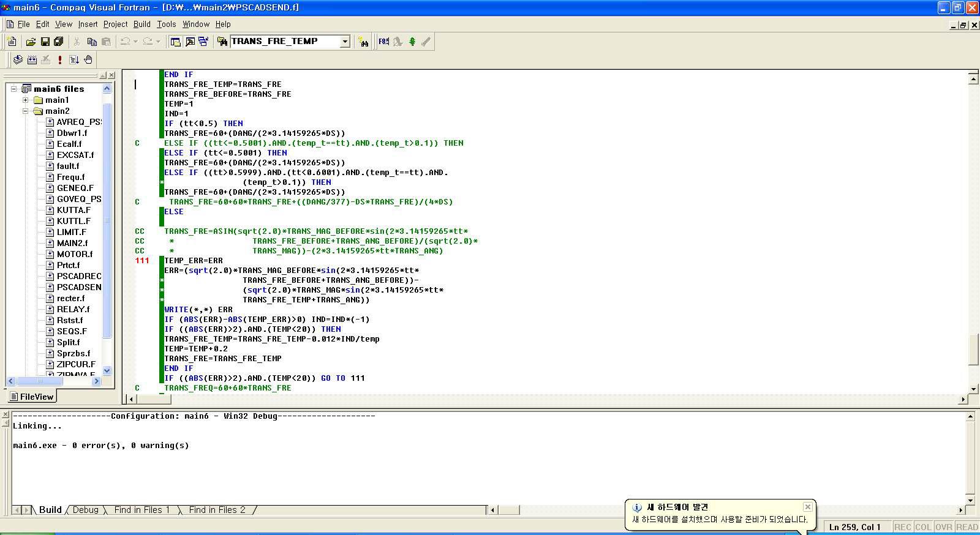
Task: Click the Build project icon
Action: click(32, 59)
